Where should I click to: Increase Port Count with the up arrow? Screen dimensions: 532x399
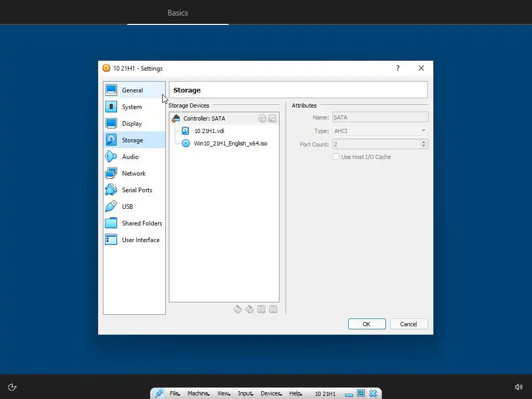click(x=424, y=142)
